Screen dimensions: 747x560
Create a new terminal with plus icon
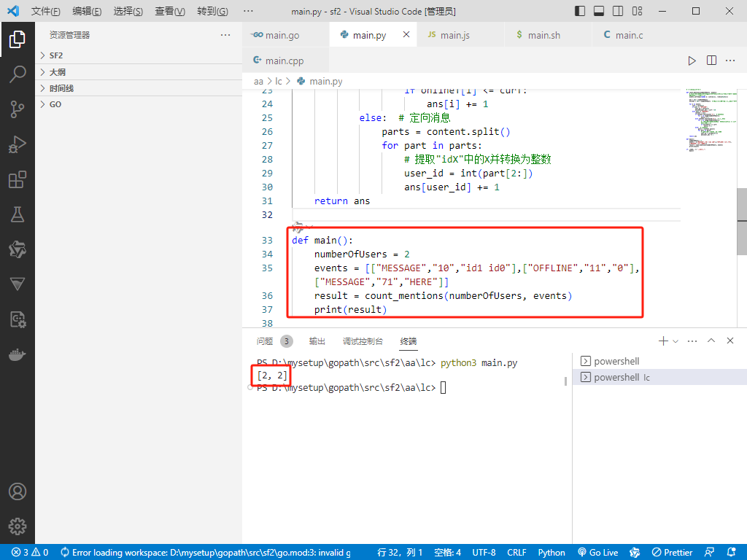663,341
